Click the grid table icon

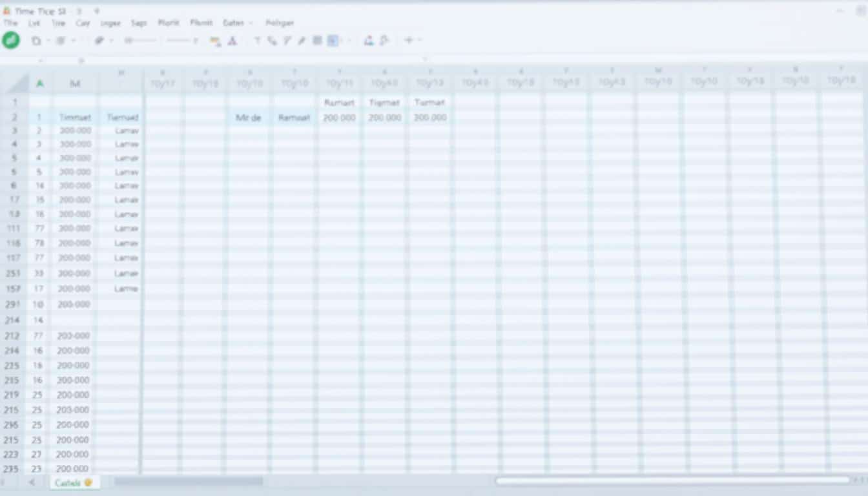click(x=317, y=41)
